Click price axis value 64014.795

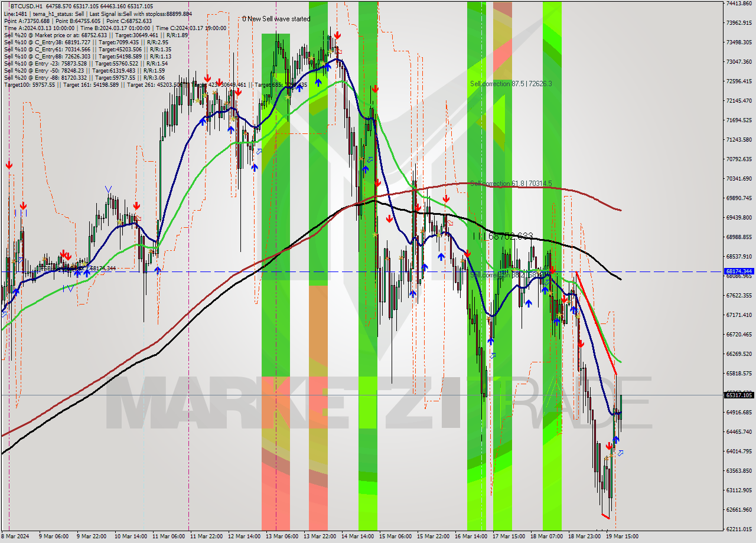[738, 451]
